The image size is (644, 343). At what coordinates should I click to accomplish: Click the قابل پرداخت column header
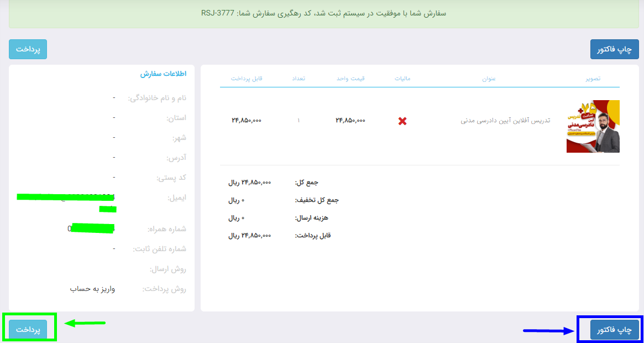pos(247,79)
